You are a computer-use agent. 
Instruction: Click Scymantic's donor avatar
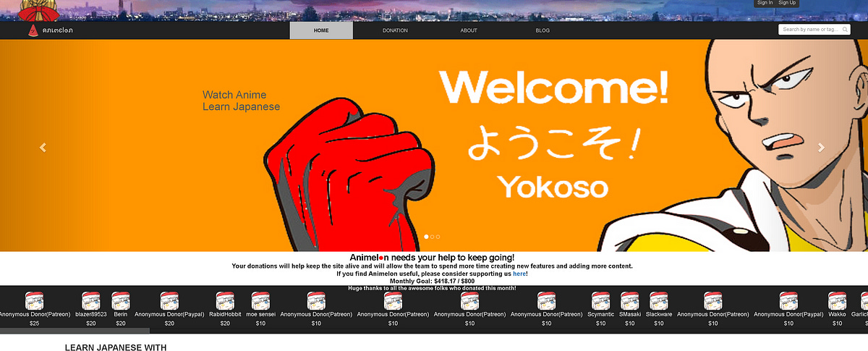point(600,301)
